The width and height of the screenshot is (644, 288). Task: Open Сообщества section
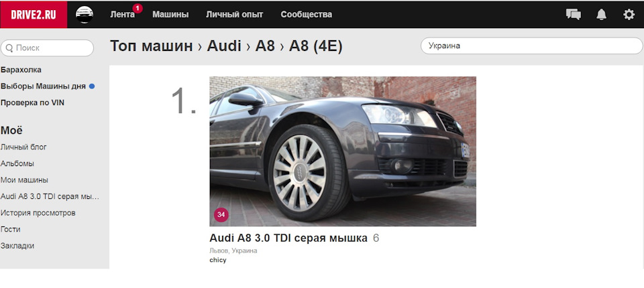point(307,15)
